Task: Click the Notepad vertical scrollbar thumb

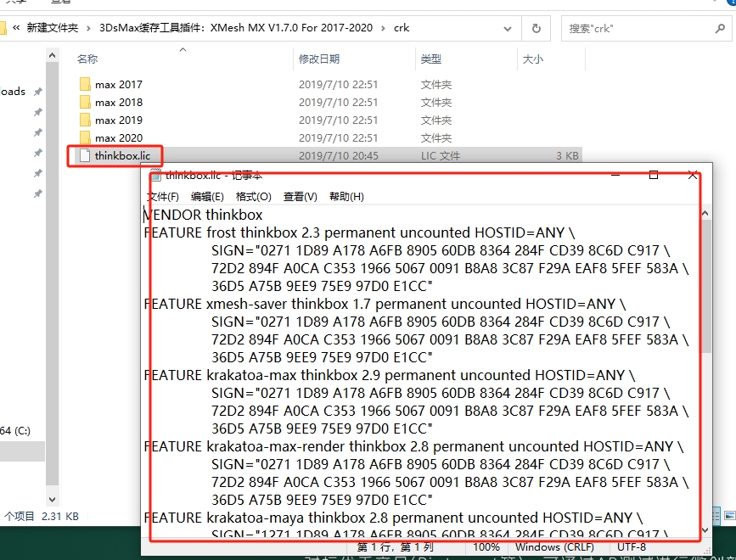Action: (705, 286)
